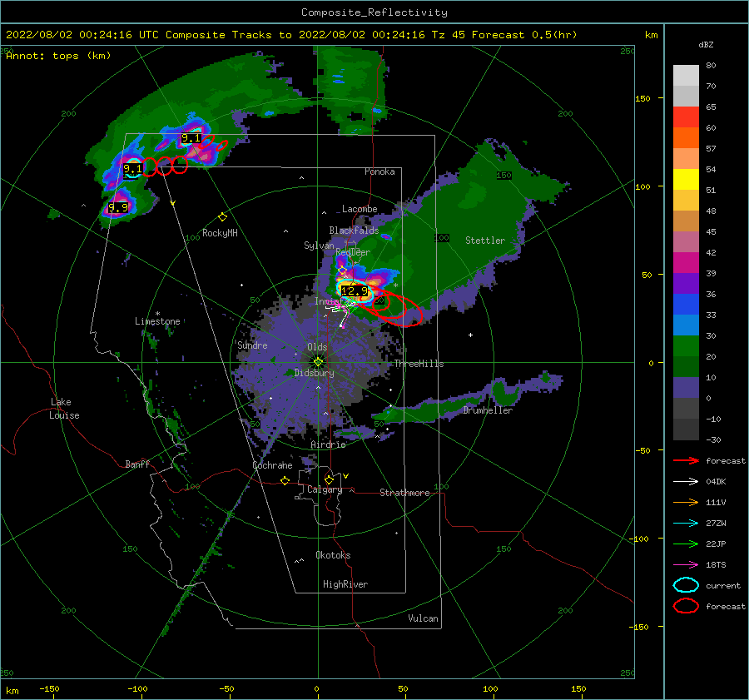Click the green 22JP track arrow
749x700 pixels.
[686, 544]
